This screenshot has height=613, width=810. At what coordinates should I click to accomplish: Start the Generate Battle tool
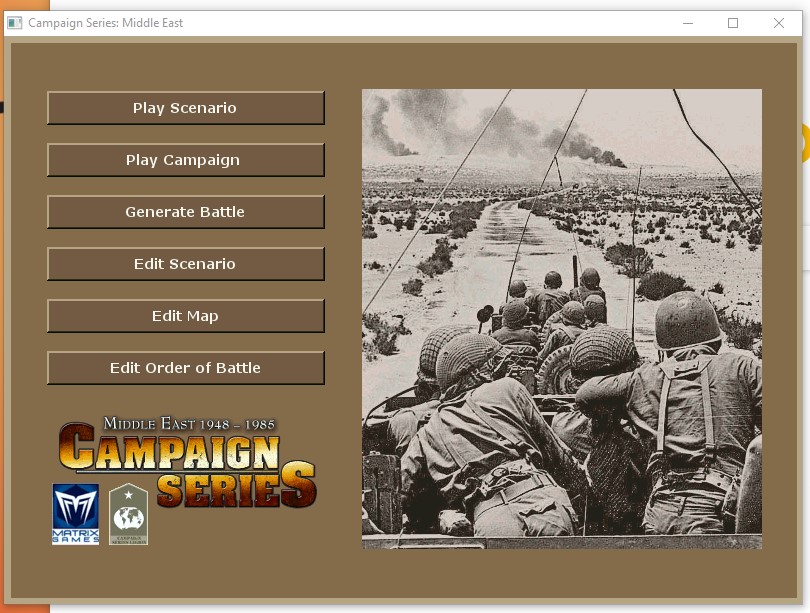click(x=185, y=212)
